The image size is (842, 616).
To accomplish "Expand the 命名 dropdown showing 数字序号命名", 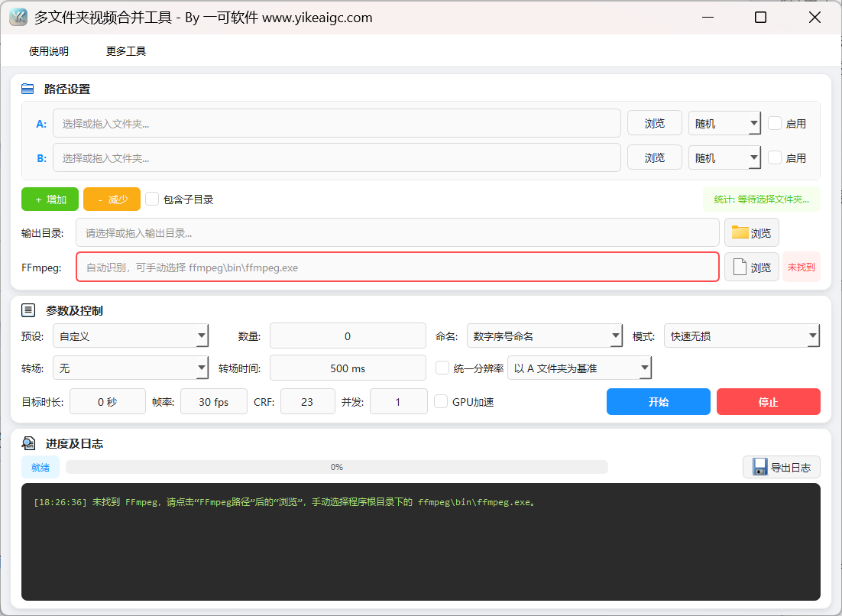I will point(545,336).
